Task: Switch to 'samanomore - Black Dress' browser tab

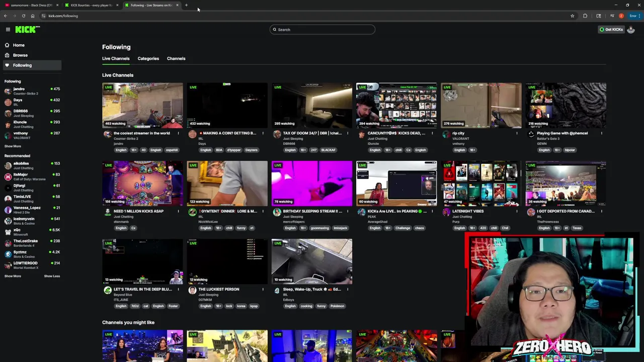Action: click(31, 5)
